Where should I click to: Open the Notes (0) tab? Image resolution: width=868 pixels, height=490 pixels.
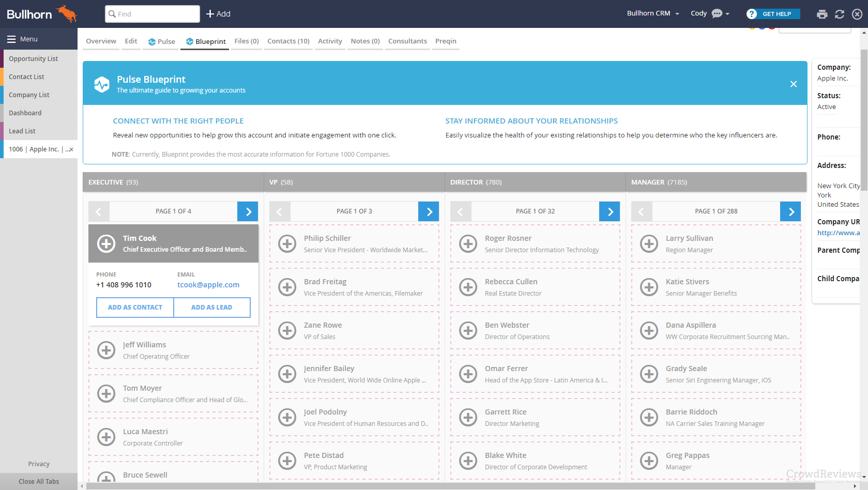366,41
